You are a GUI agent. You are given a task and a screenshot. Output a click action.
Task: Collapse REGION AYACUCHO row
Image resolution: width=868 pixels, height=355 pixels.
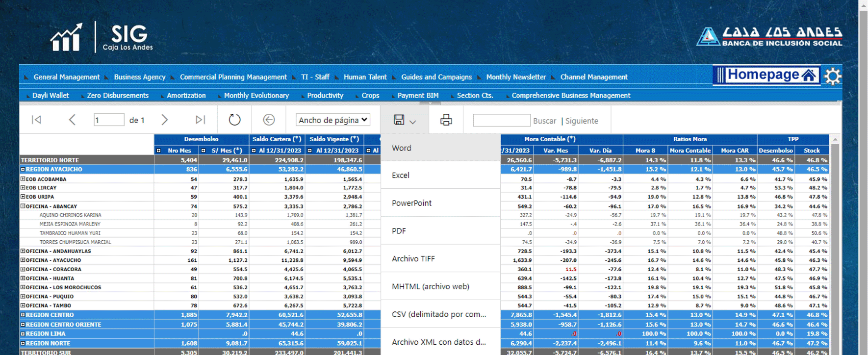(x=23, y=169)
